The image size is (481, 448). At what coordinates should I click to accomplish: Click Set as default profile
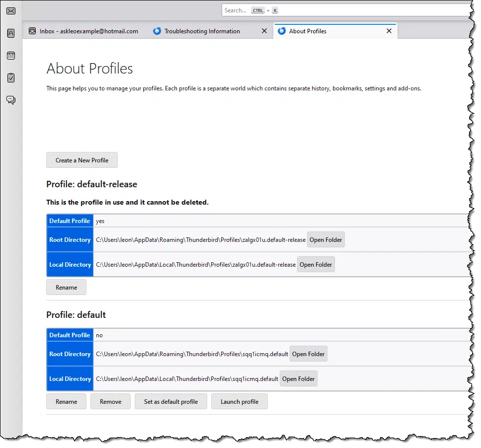click(x=171, y=402)
